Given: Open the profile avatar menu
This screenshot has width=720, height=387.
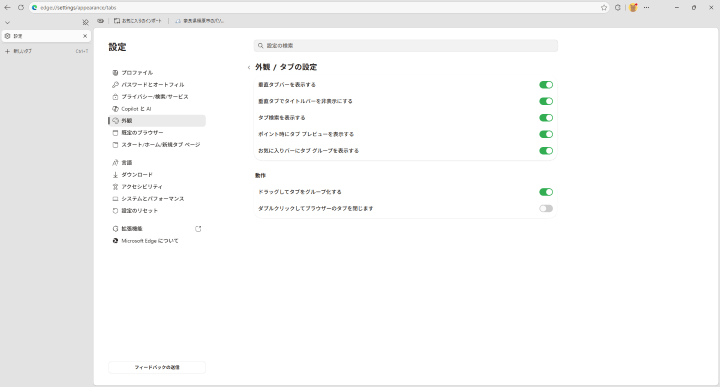Looking at the screenshot, I should [633, 7].
